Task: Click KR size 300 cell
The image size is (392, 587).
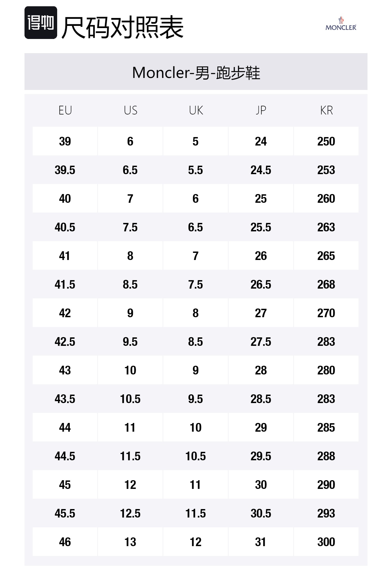Action: [326, 542]
